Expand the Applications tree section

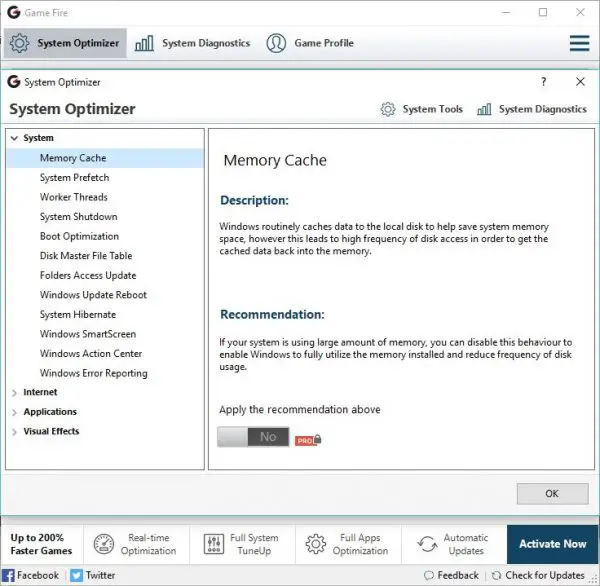click(14, 412)
